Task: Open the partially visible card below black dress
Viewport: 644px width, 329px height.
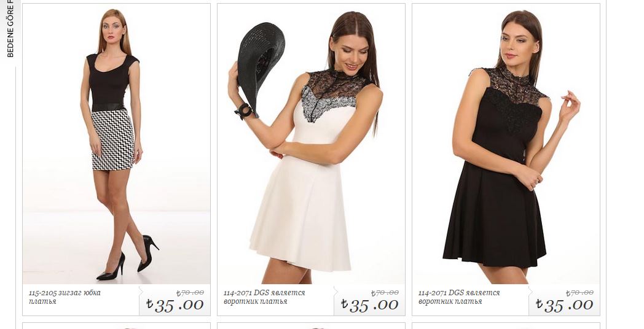Action: (506, 326)
